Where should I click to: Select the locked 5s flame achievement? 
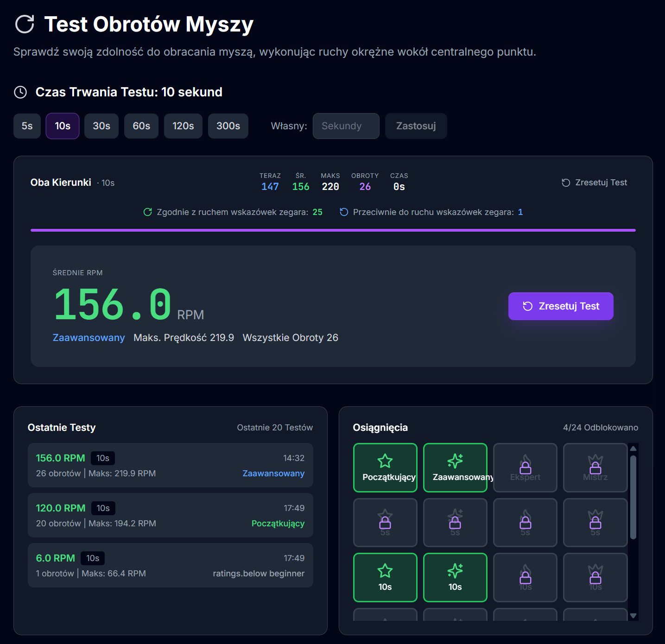pyautogui.click(x=525, y=523)
